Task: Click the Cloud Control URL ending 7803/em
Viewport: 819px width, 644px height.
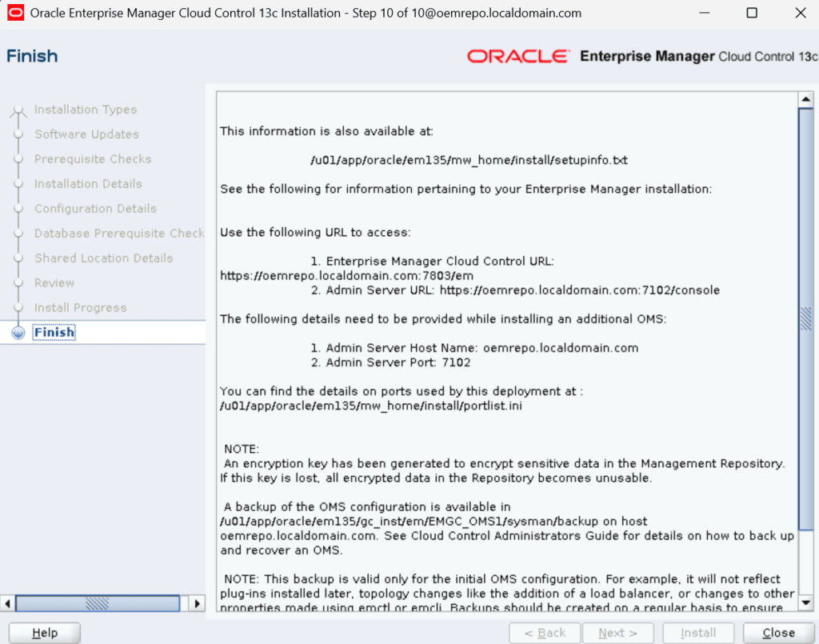Action: click(347, 276)
